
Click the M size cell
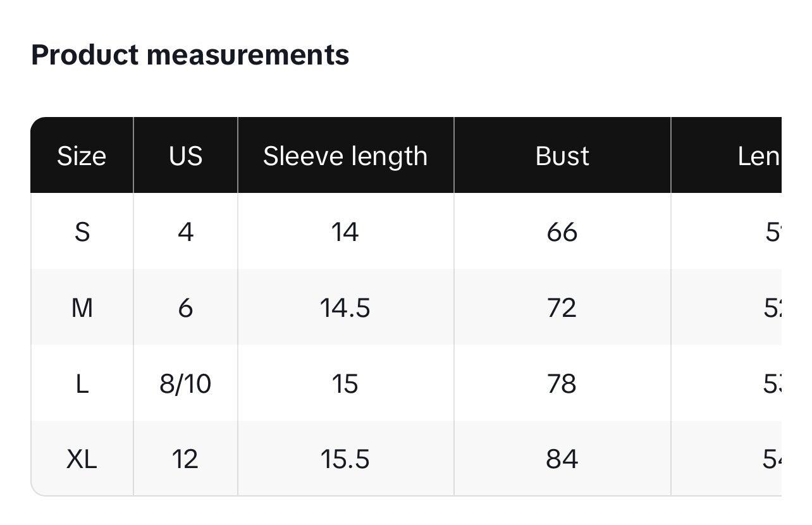pyautogui.click(x=82, y=308)
